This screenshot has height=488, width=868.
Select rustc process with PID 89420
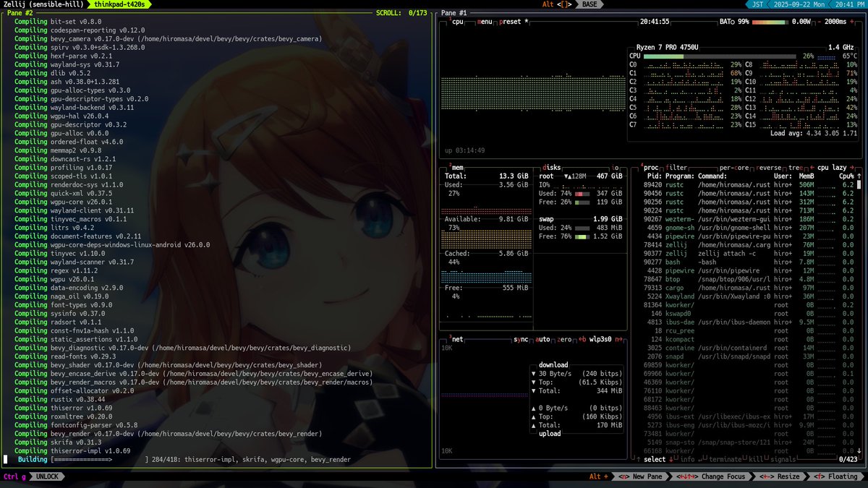click(750, 184)
